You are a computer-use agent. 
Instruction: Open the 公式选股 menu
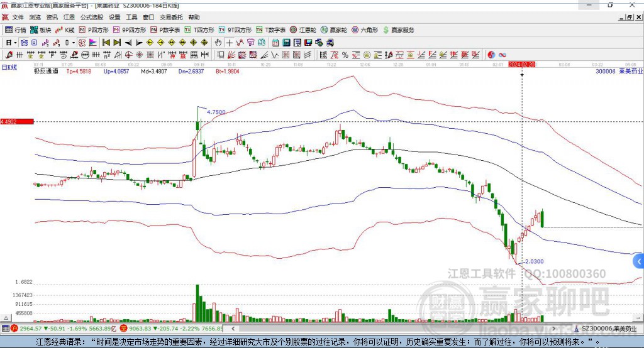(92, 17)
